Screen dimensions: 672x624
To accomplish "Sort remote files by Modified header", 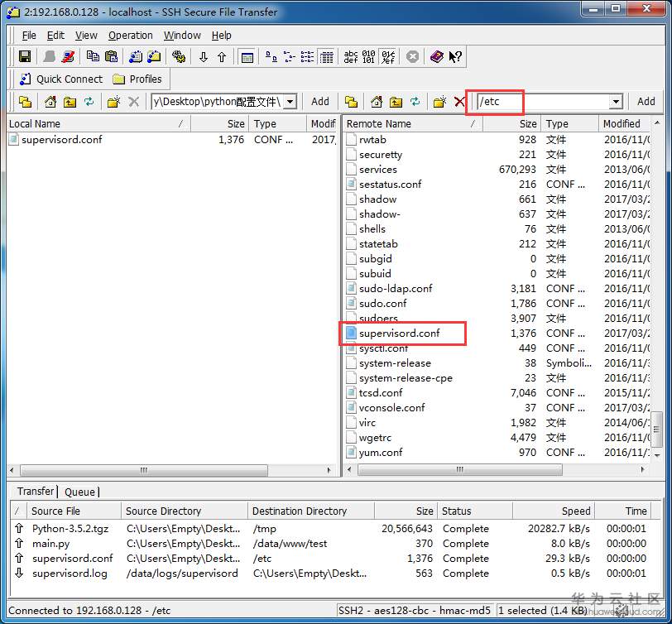I will tap(625, 124).
